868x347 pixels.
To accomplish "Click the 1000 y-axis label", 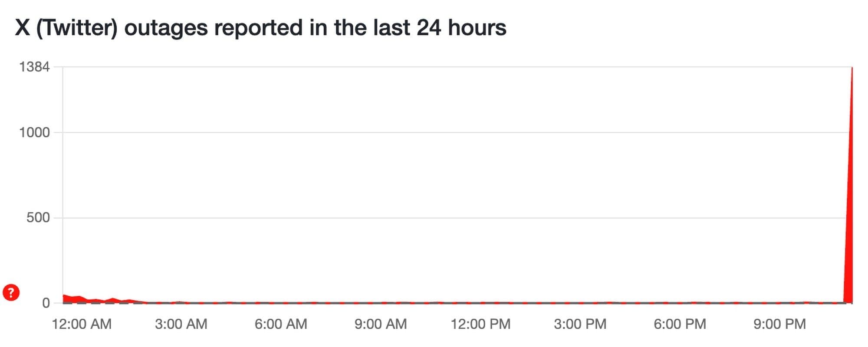I will coord(34,132).
